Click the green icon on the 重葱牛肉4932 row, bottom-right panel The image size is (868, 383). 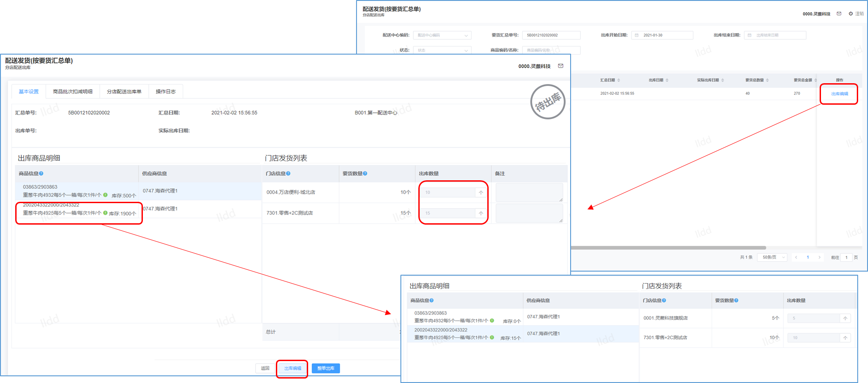(x=492, y=321)
